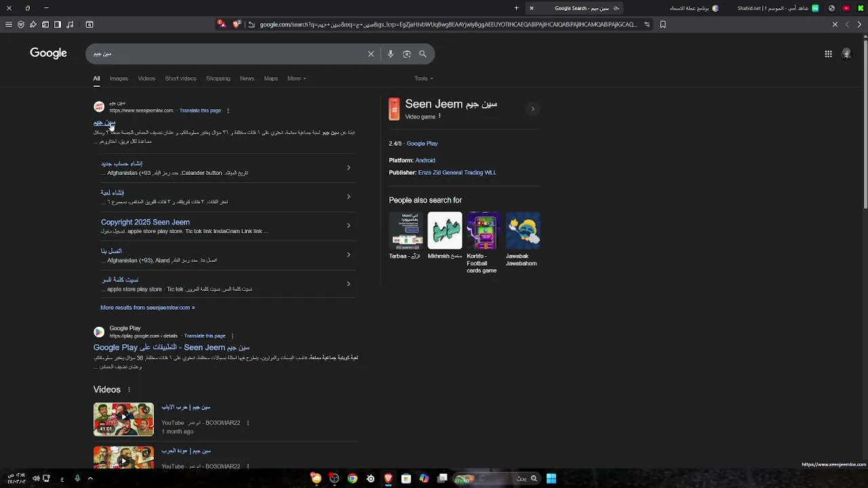Open the سين جيم result title link
Viewport: 868px width, 488px height.
pos(104,123)
